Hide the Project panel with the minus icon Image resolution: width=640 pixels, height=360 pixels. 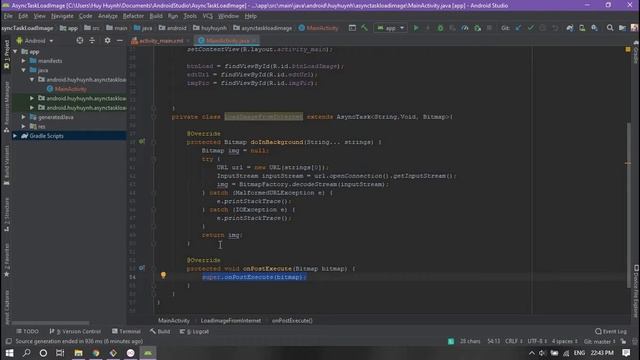point(120,40)
